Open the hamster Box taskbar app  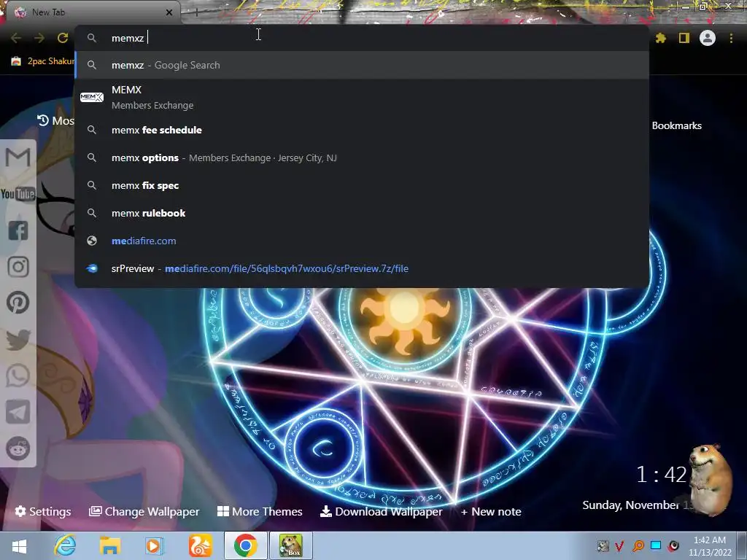pos(291,545)
